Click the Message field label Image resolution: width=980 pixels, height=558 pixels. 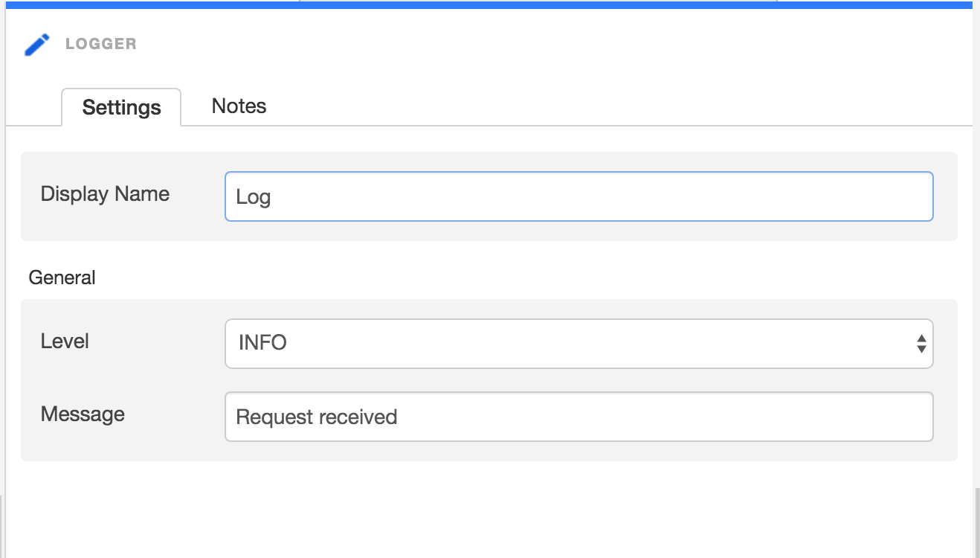pyautogui.click(x=83, y=414)
